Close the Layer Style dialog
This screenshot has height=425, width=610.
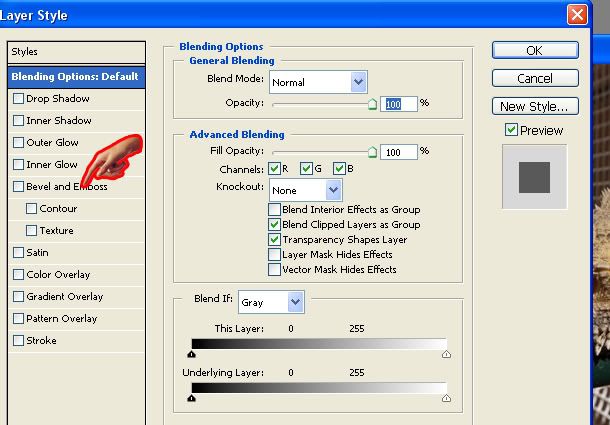click(577, 15)
